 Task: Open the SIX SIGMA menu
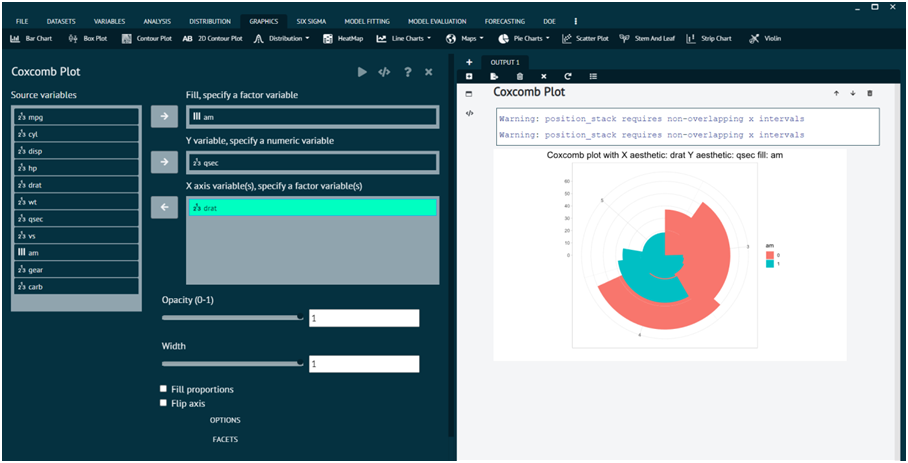click(x=311, y=21)
